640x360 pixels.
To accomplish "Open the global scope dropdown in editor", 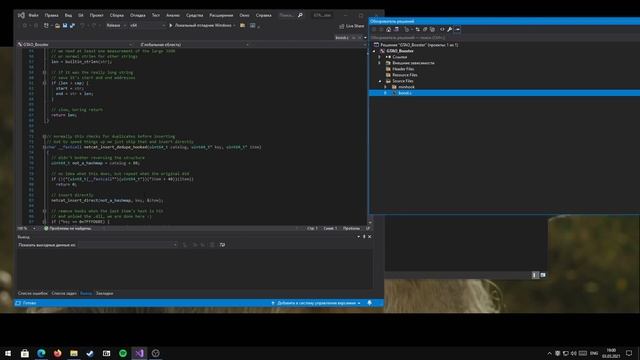I will point(194,44).
